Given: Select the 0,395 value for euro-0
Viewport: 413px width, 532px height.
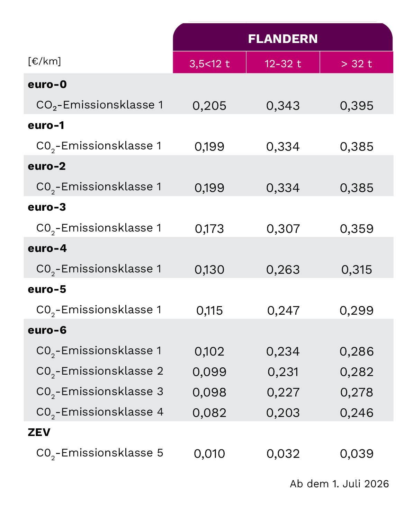Looking at the screenshot, I should [x=357, y=106].
